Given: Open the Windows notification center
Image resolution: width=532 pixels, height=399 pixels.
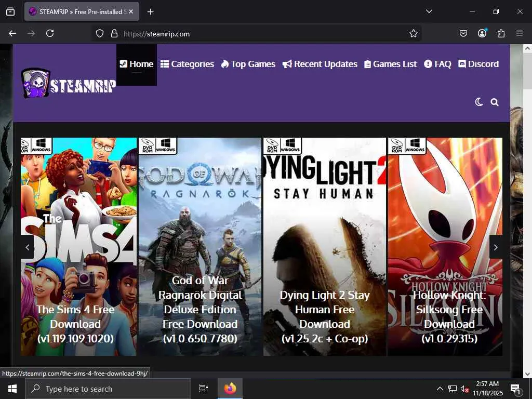Looking at the screenshot, I should tap(516, 389).
